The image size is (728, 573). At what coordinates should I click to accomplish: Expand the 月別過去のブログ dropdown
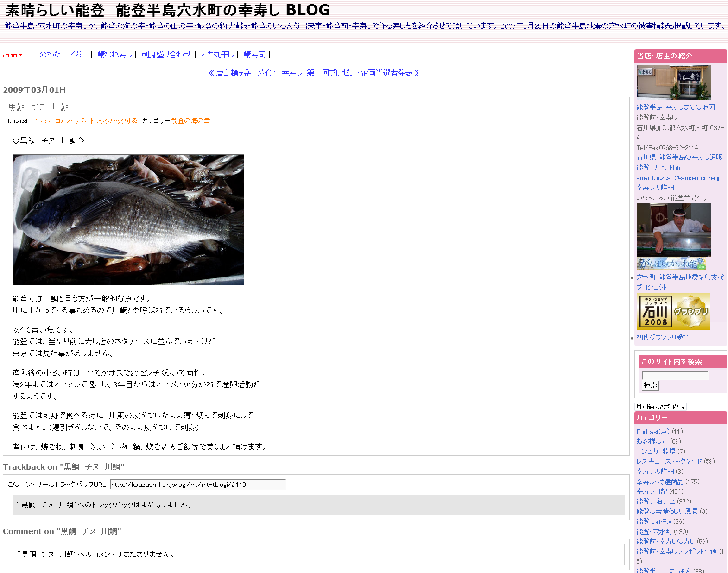click(x=660, y=407)
